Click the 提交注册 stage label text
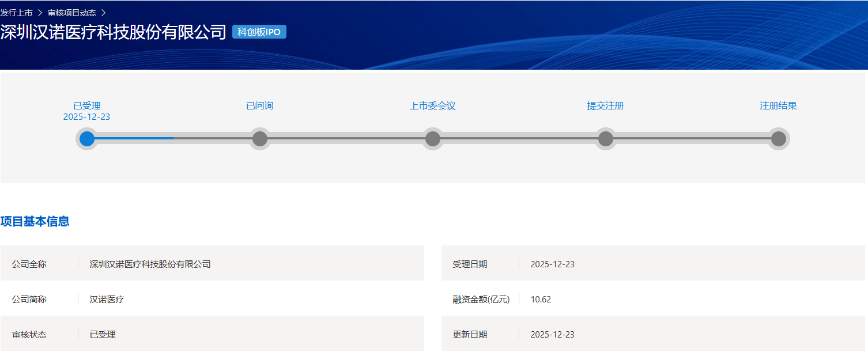Screen dimensions: 868x356 click(606, 106)
